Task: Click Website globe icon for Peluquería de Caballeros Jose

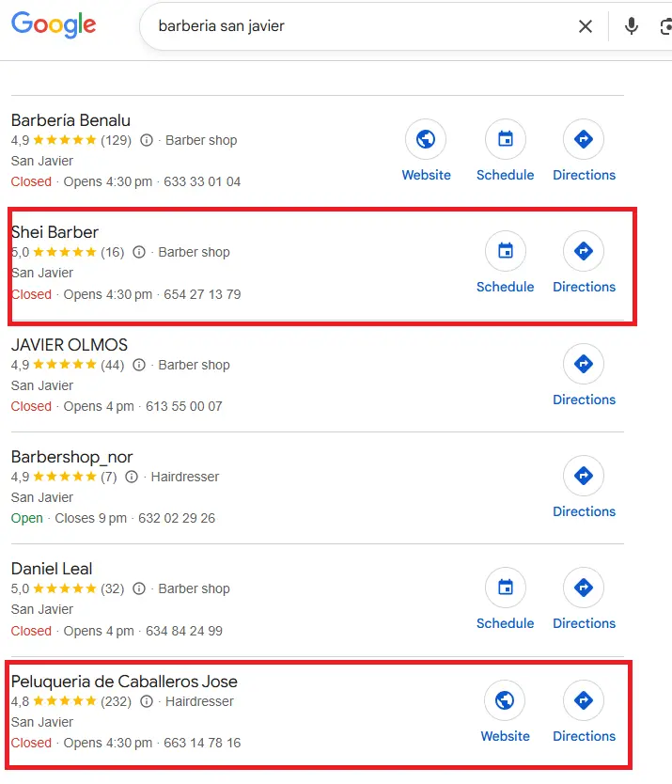Action: 505,700
